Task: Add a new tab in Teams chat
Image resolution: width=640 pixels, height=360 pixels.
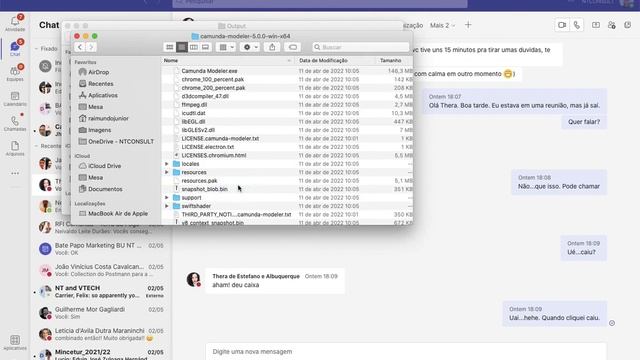Action: tap(468, 25)
